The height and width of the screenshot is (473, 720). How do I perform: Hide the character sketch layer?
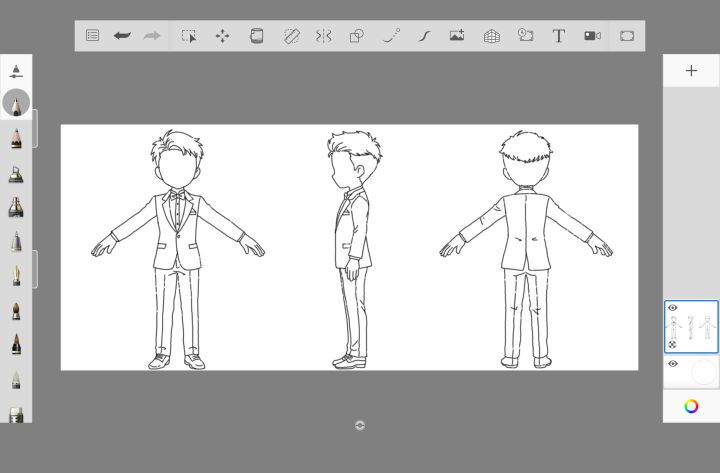pyautogui.click(x=673, y=308)
